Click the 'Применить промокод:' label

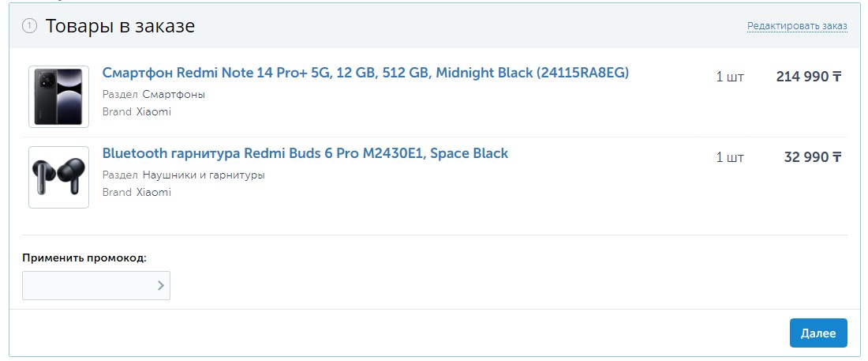[x=84, y=258]
